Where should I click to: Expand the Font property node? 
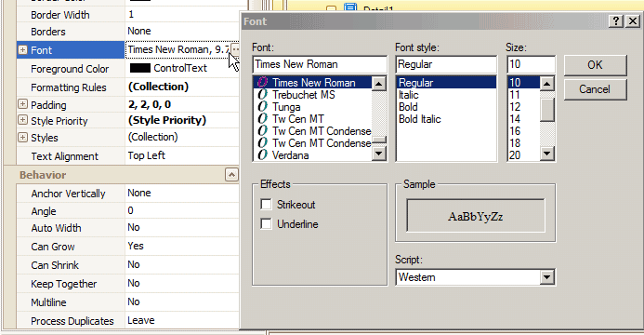tap(22, 49)
